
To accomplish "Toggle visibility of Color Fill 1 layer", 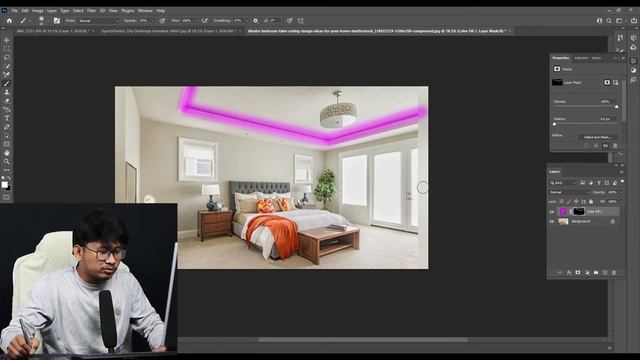I will point(552,212).
